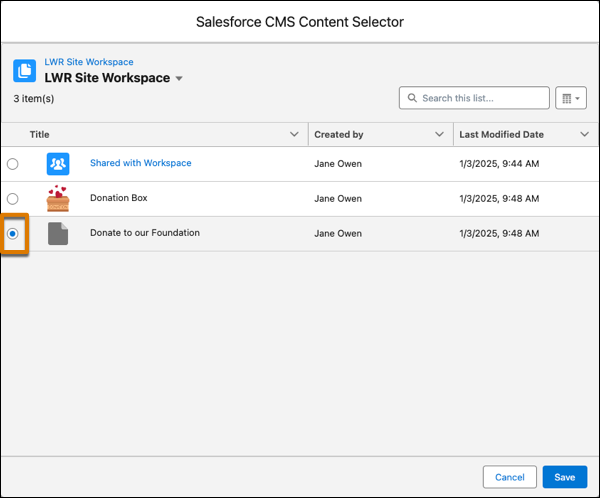Screen dimensions: 600x498
Task: Sort by Last Modified Date header
Action: click(501, 134)
